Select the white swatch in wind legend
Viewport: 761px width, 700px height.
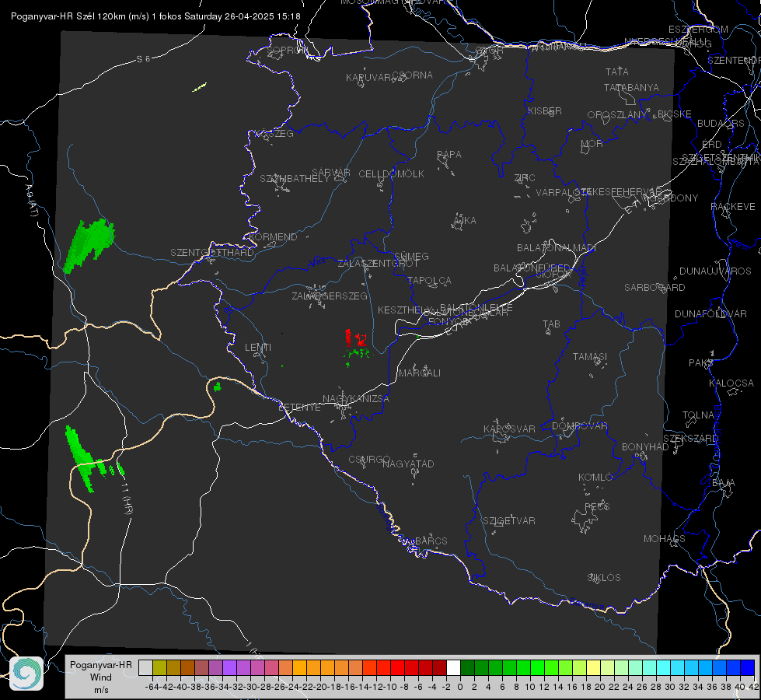pos(453,667)
